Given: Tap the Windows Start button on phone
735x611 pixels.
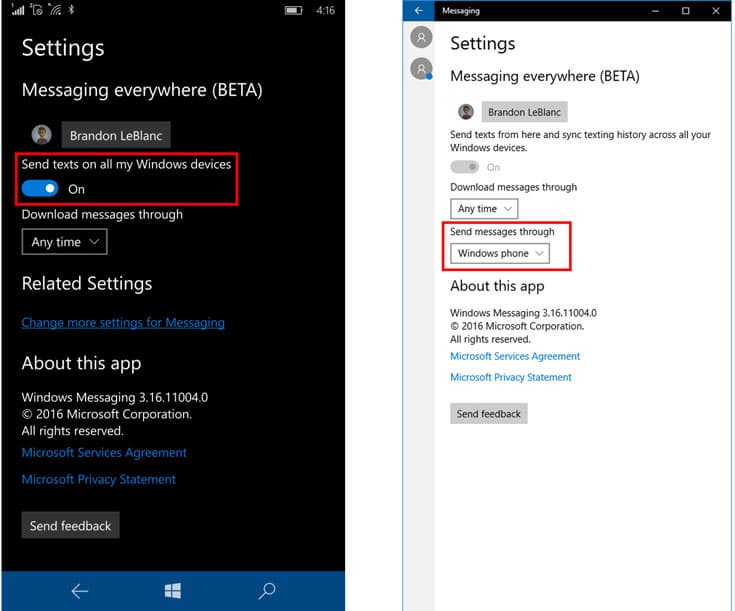Looking at the screenshot, I should point(173,591).
